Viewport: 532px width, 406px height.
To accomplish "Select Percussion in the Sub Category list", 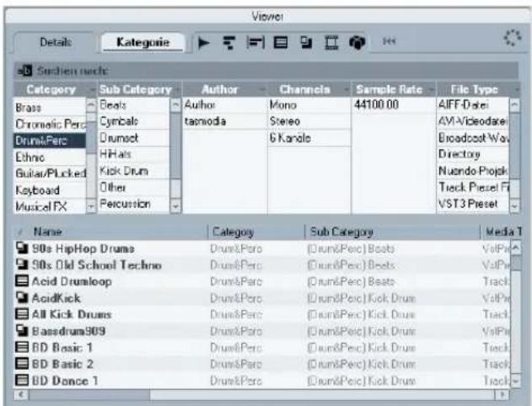I will coord(134,204).
